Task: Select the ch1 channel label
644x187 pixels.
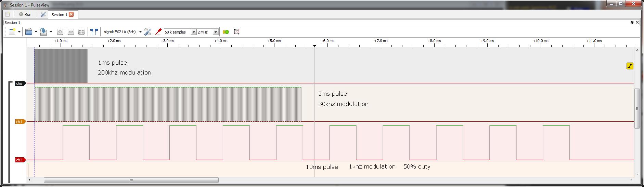Action: tap(20, 122)
